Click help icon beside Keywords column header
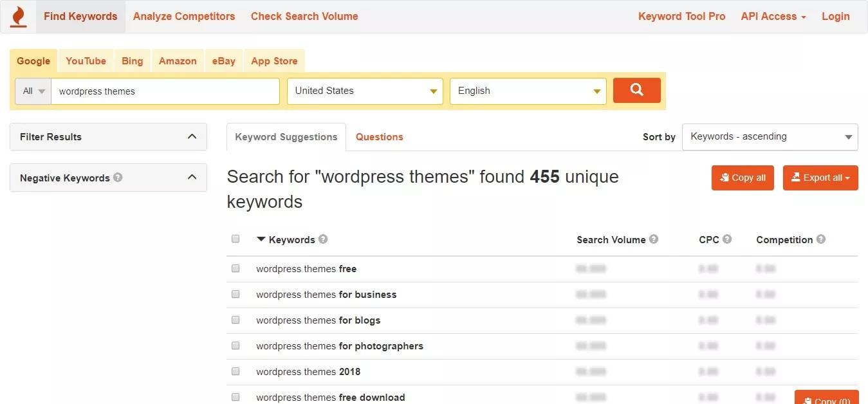 tap(323, 239)
